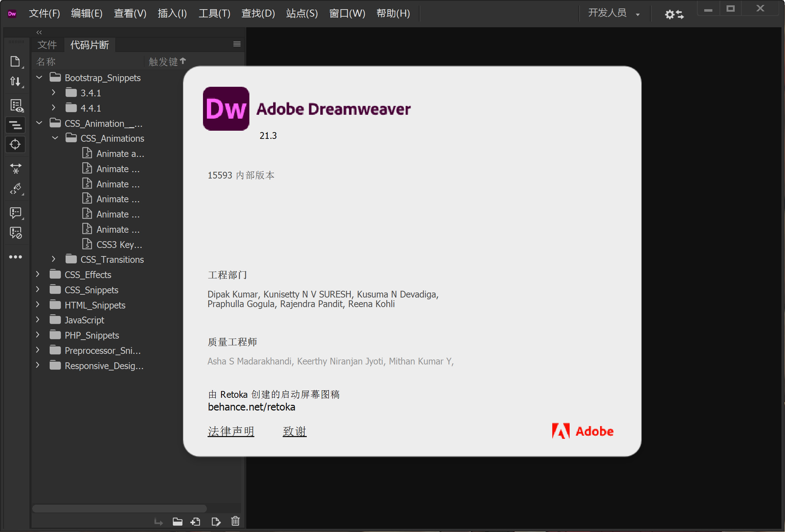Expand the CSS_Transitions folder

(53, 259)
